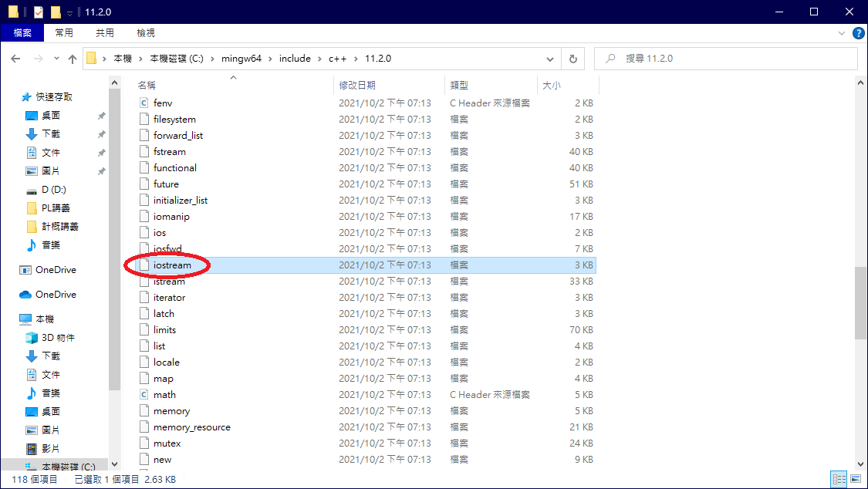Screen dimensions: 868x489
Task: Open 桌面 under quick access
Action: click(51, 116)
